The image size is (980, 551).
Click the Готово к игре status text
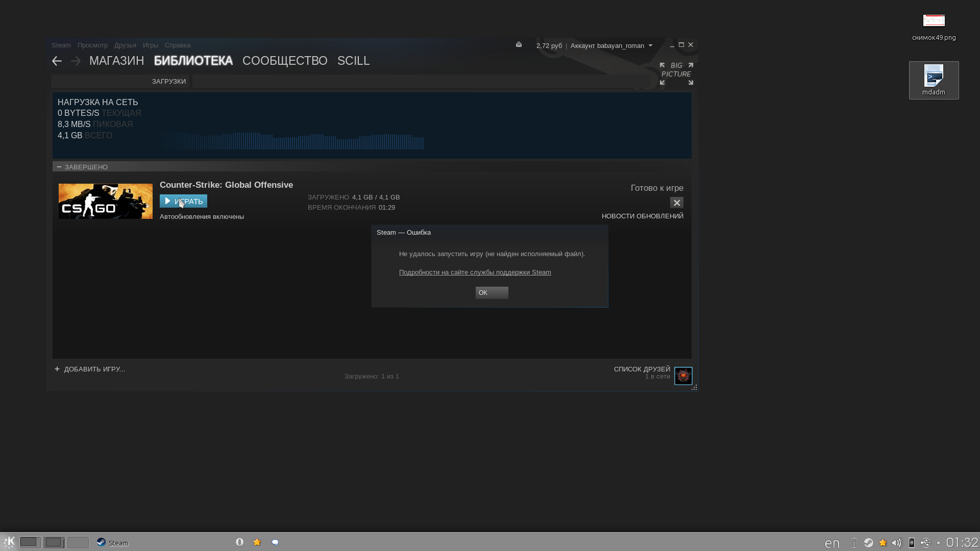tap(657, 188)
